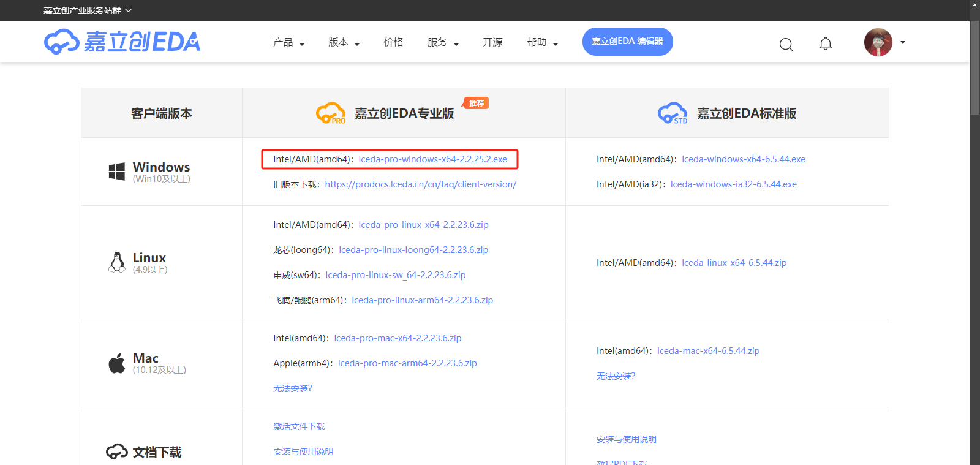This screenshot has height=465, width=980.
Task: Click the 文档下载 cloud icon
Action: (x=116, y=452)
